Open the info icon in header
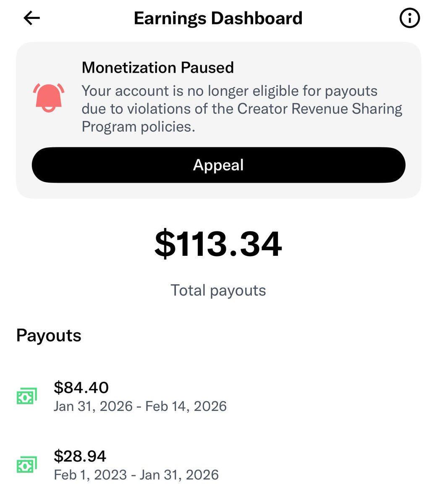Viewport: 437px width, 504px height. coord(408,18)
